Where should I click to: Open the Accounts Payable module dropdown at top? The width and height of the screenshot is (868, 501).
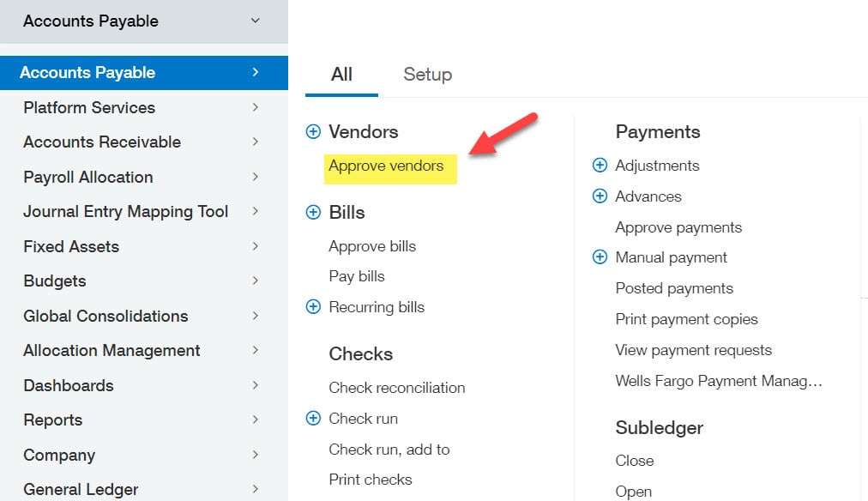point(255,21)
